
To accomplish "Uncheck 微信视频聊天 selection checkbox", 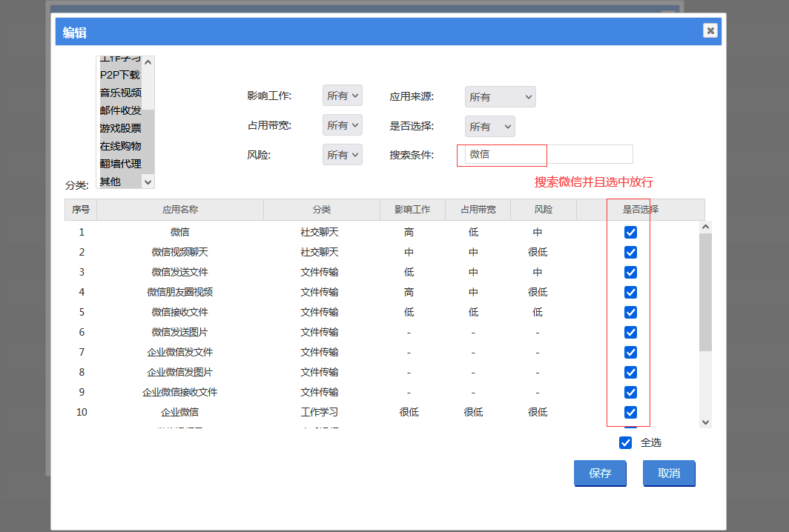I will [630, 252].
